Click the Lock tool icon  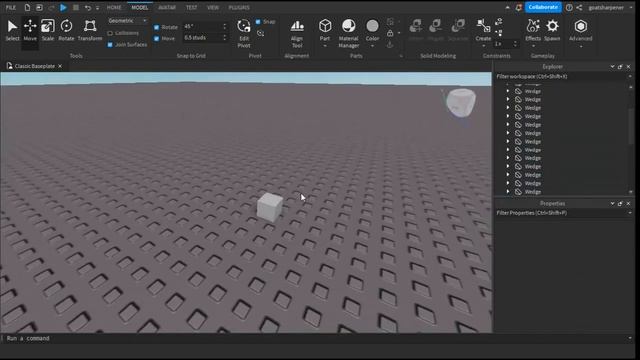click(x=390, y=33)
